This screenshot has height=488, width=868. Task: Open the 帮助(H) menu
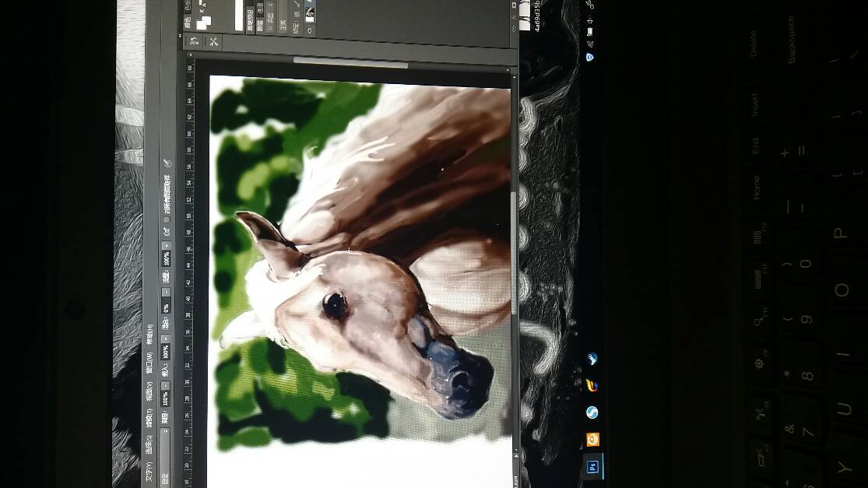pos(149,333)
